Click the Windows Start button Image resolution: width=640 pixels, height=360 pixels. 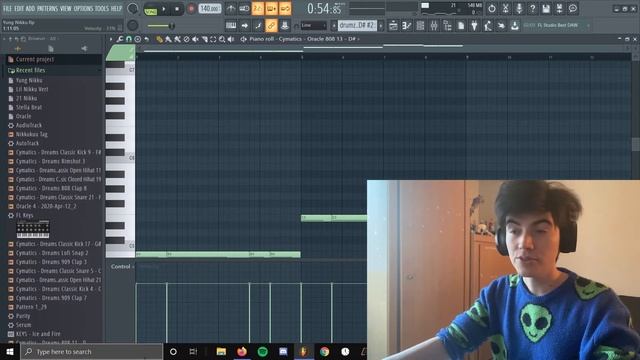[x=10, y=351]
